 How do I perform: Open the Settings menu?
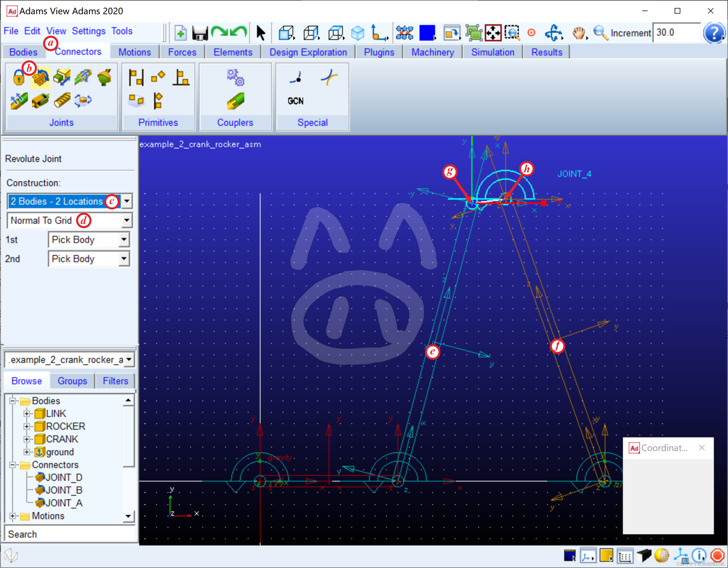click(88, 31)
